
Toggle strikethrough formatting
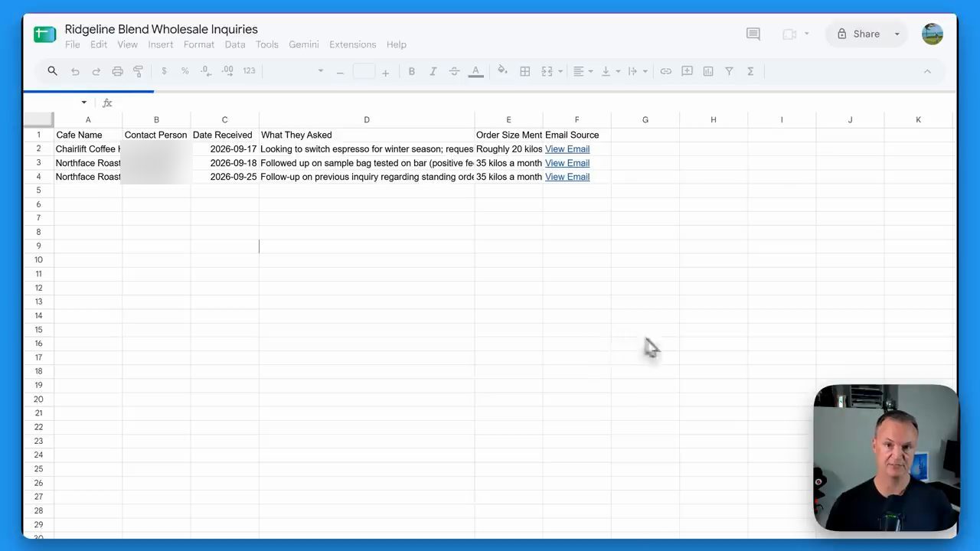pos(455,71)
